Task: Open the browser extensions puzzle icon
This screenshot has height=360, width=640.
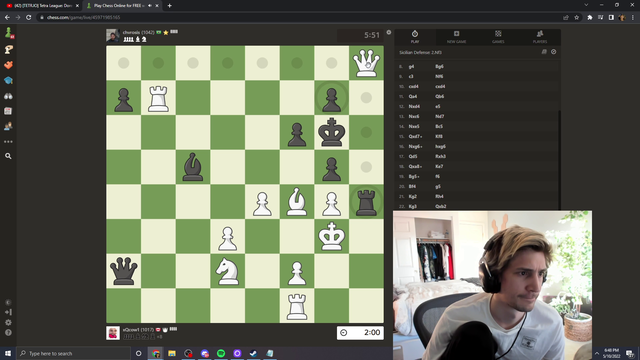Action: (x=589, y=18)
